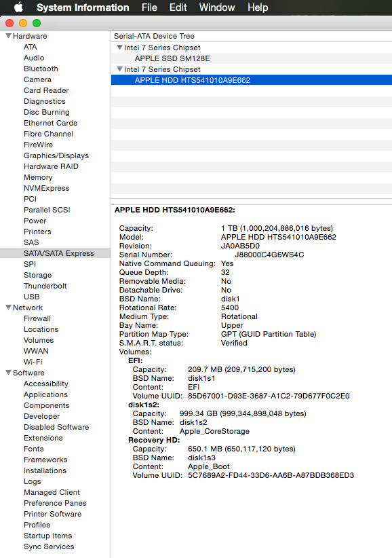The width and height of the screenshot is (392, 558).
Task: Select Graphics/Displays in sidebar
Action: point(56,155)
